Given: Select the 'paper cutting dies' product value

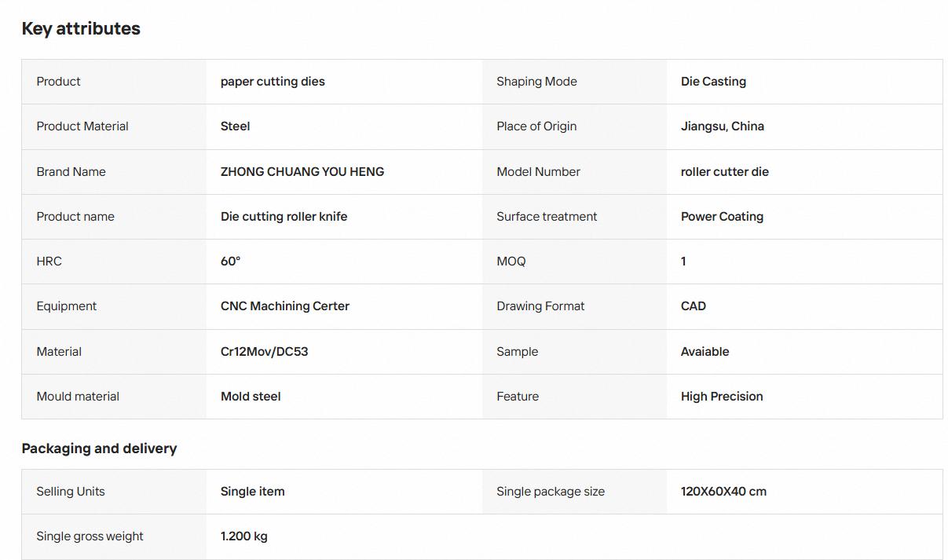Looking at the screenshot, I should [x=273, y=82].
